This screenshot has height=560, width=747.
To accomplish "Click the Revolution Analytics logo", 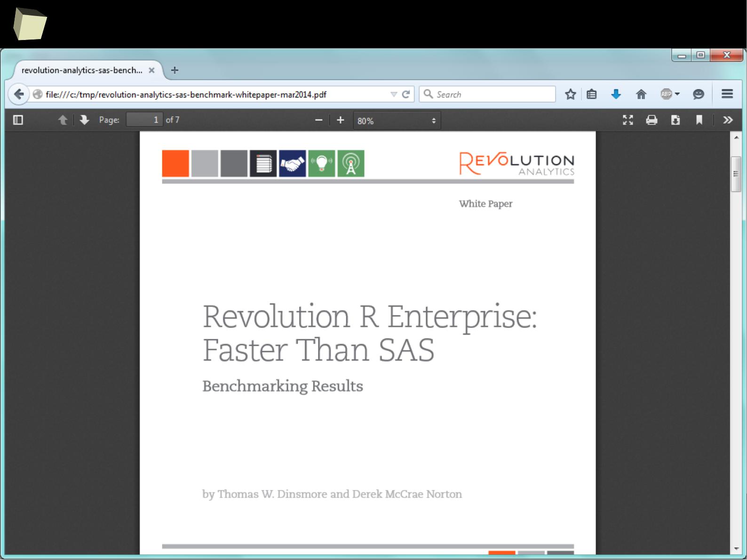I will point(517,164).
